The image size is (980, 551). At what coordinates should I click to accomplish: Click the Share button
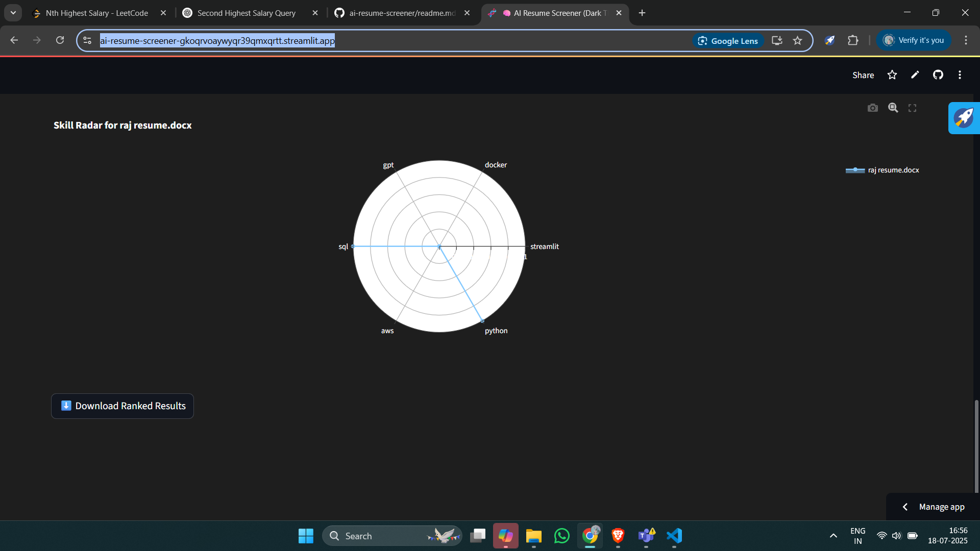click(x=863, y=75)
